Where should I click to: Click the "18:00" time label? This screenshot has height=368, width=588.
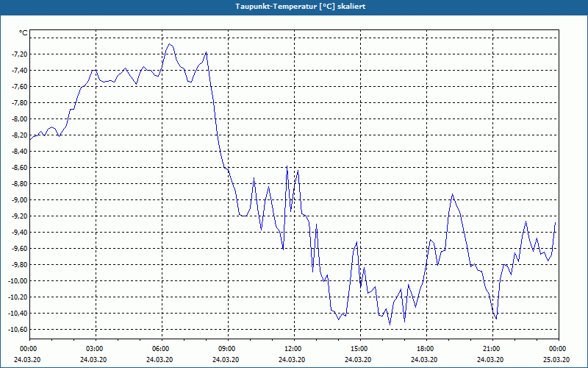coord(426,349)
